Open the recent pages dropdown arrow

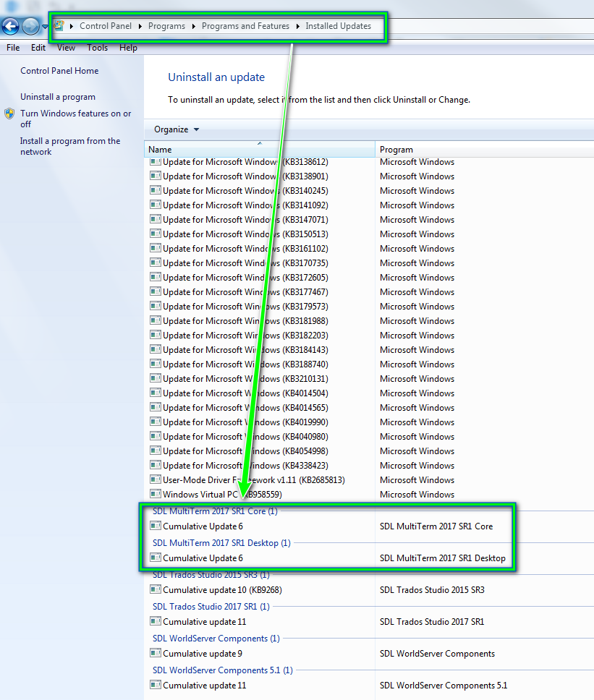(x=45, y=27)
